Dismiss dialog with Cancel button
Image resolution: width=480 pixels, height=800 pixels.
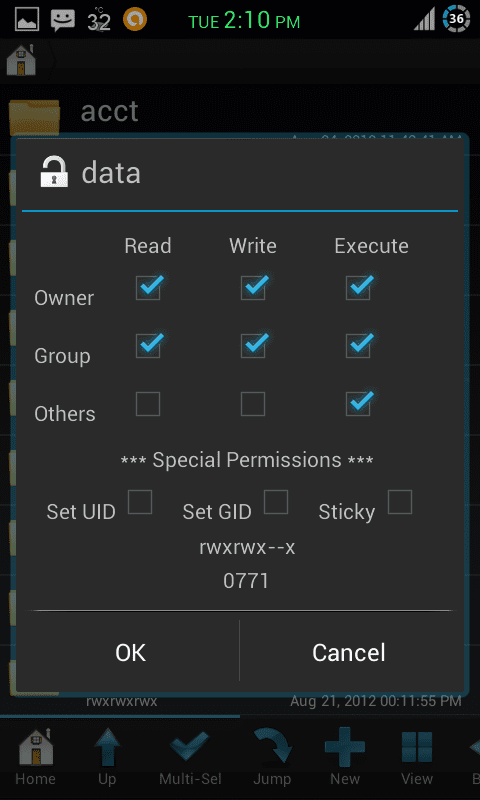[x=349, y=653]
